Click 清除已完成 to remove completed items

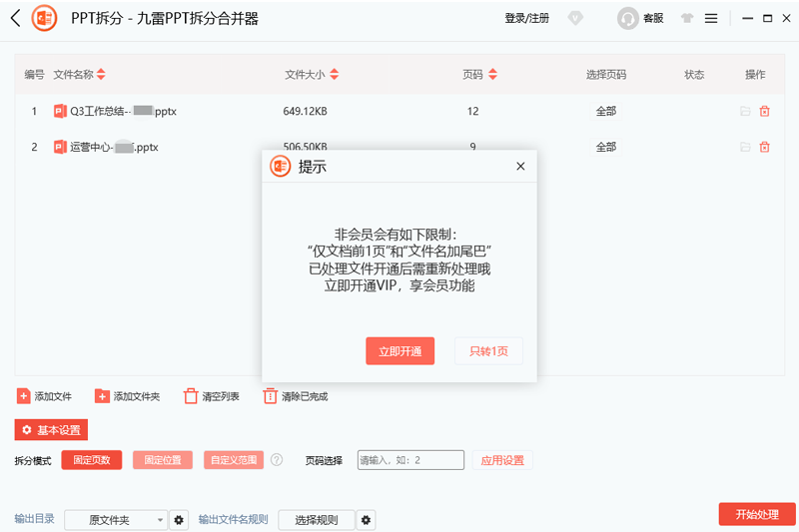tap(296, 396)
